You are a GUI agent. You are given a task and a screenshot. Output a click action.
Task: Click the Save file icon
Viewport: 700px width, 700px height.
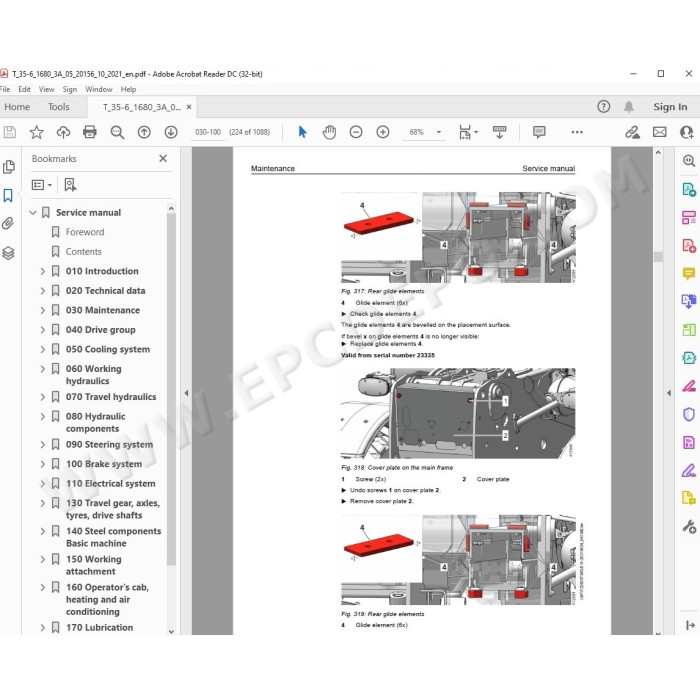9,132
